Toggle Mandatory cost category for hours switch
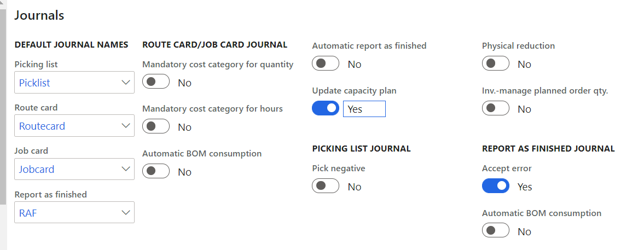Image resolution: width=644 pixels, height=250 pixels. tap(155, 127)
